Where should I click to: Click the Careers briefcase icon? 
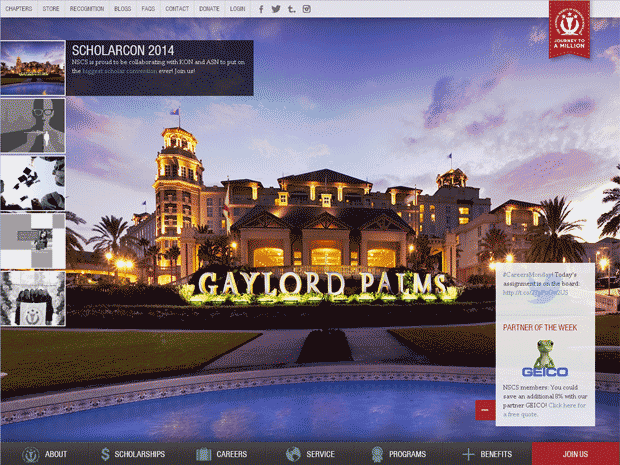pyautogui.click(x=204, y=454)
